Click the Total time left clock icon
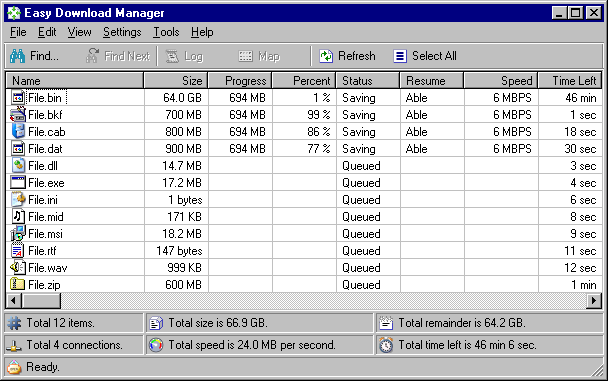The width and height of the screenshot is (608, 381). click(386, 345)
